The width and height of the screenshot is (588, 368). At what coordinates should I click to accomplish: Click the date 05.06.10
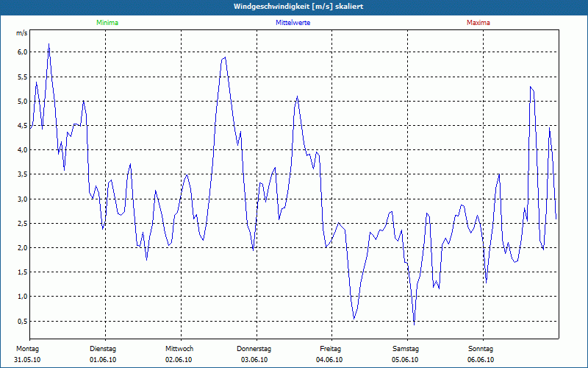pos(405,360)
